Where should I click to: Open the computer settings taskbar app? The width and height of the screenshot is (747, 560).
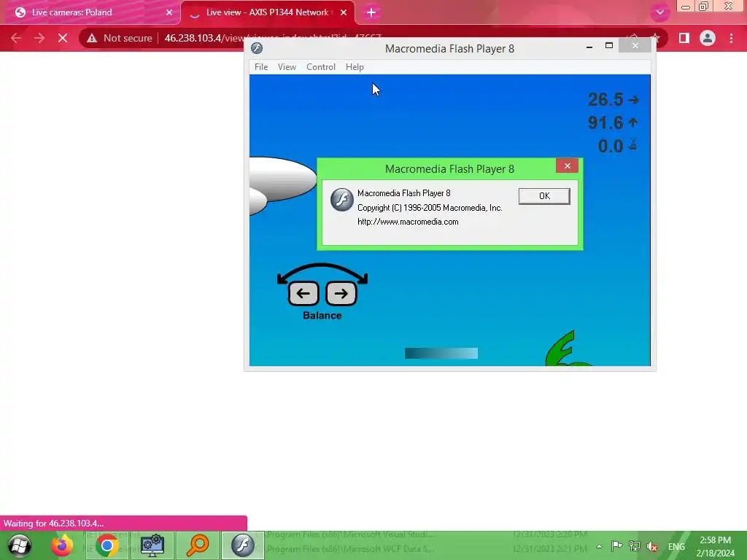[x=152, y=545]
